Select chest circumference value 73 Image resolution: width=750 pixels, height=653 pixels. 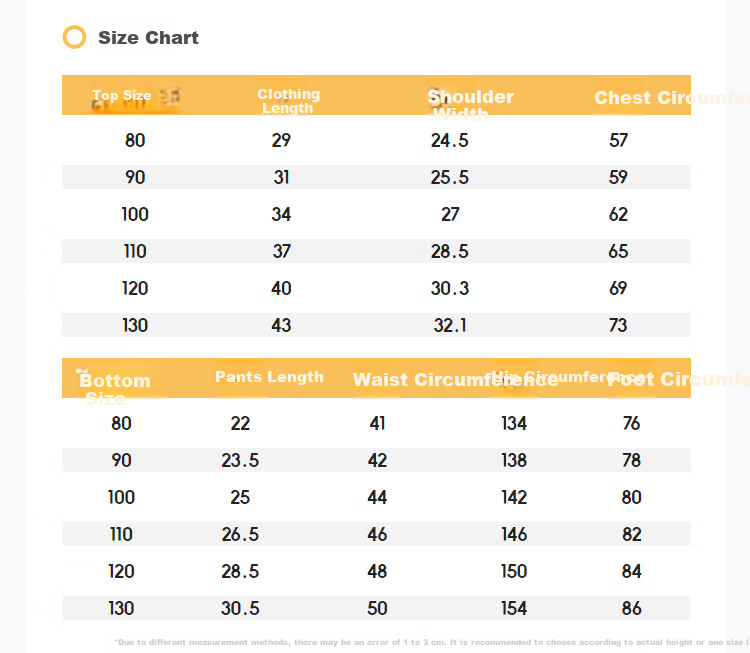(618, 325)
